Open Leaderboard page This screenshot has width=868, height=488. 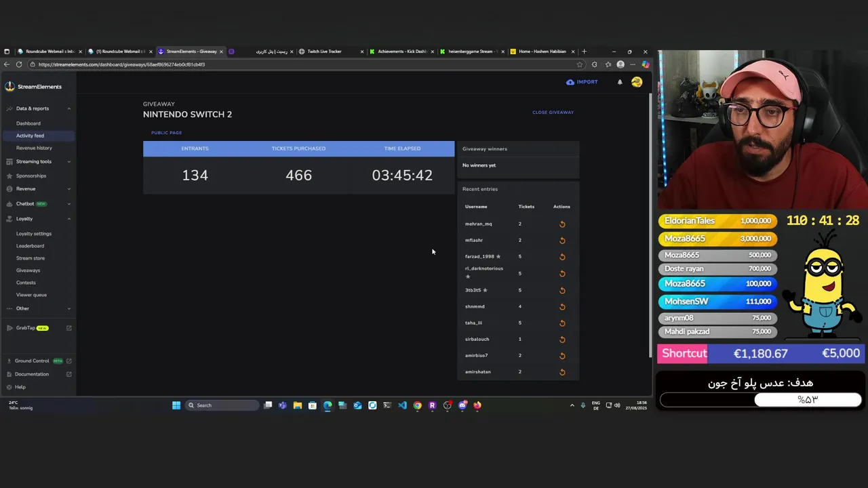click(30, 246)
